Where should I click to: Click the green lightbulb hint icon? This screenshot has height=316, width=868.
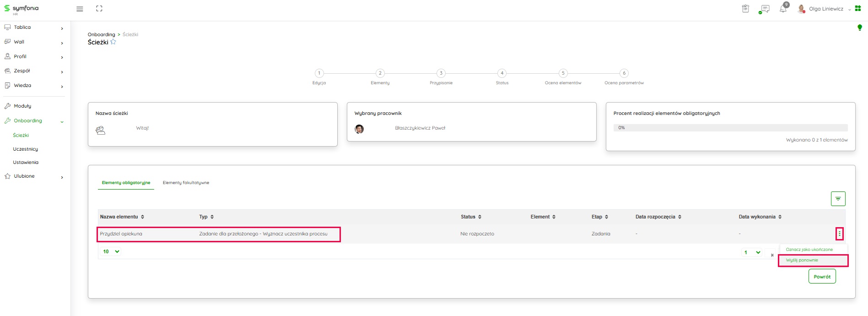point(859,27)
